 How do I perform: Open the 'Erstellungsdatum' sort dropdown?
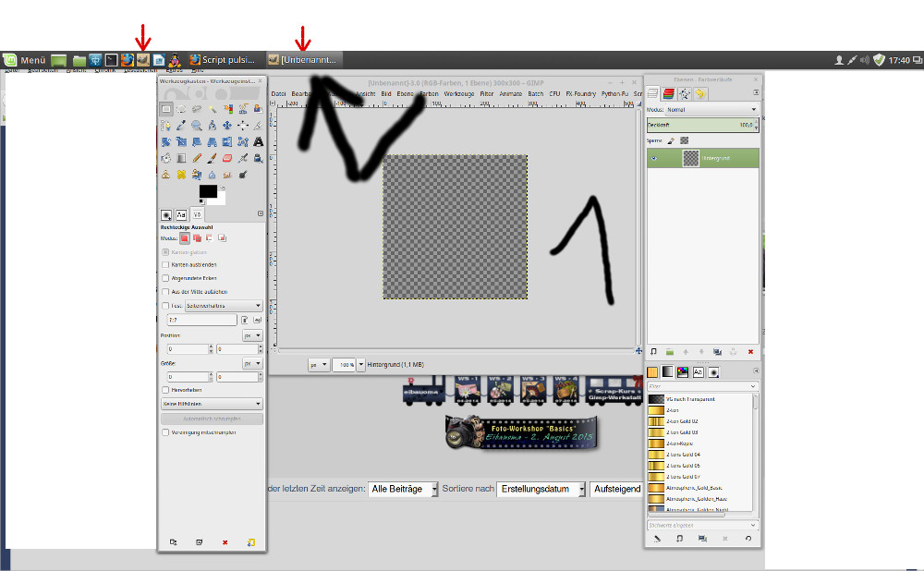pyautogui.click(x=541, y=489)
